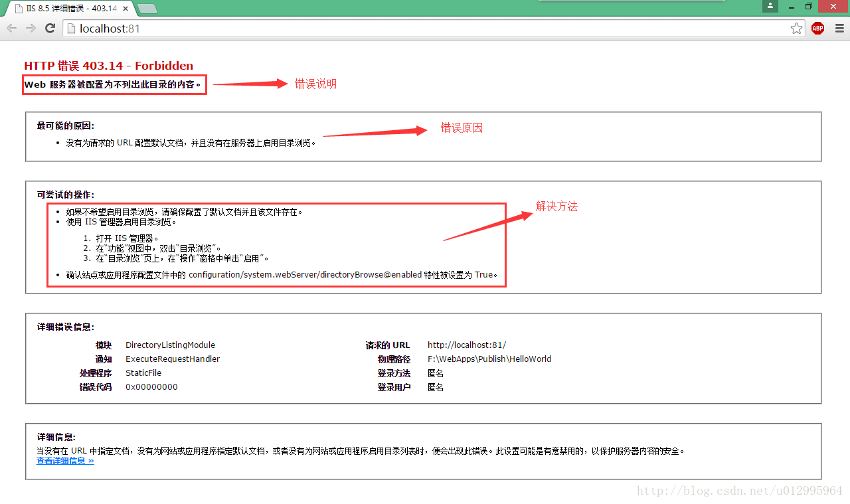The image size is (850, 504).
Task: Open the Adblock Plus extension icon
Action: [817, 29]
